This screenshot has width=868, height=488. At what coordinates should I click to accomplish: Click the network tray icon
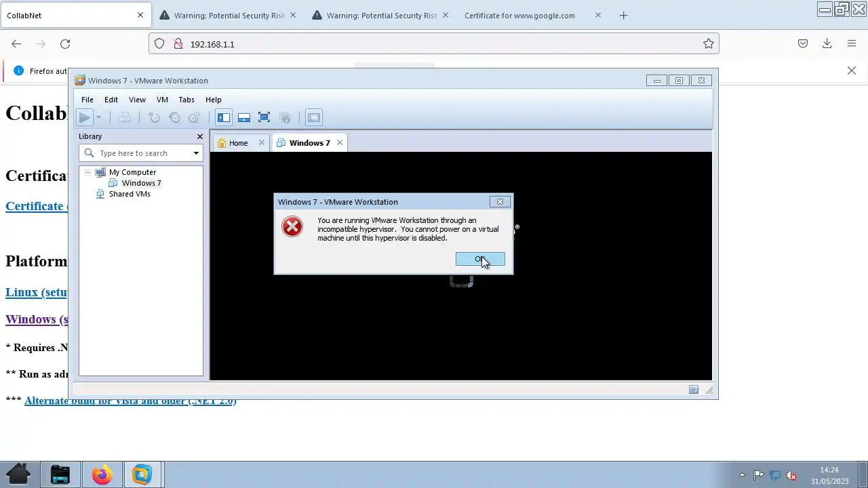[775, 475]
